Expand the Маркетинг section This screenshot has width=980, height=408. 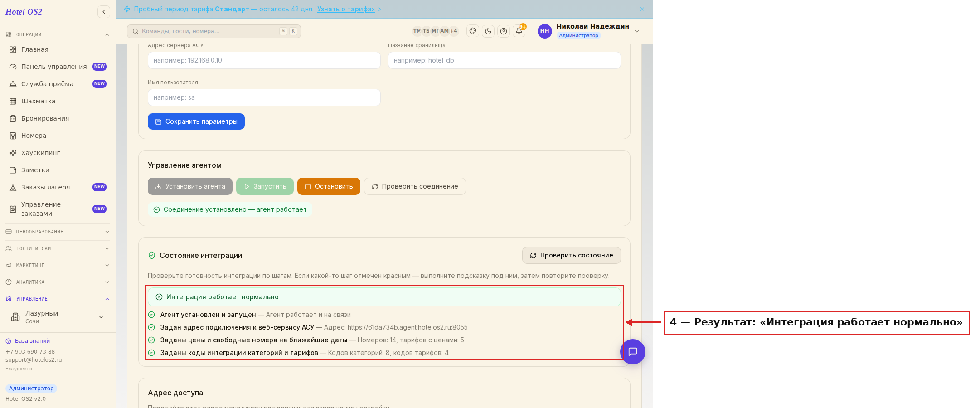coord(58,265)
